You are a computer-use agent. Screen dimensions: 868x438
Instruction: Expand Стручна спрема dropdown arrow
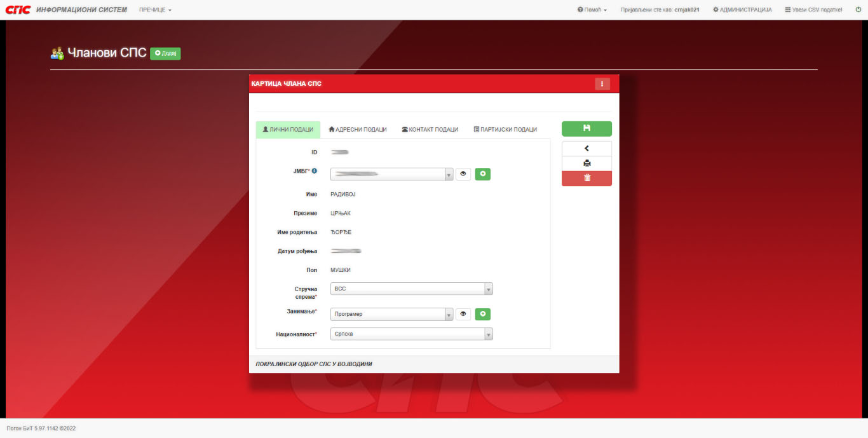click(489, 289)
